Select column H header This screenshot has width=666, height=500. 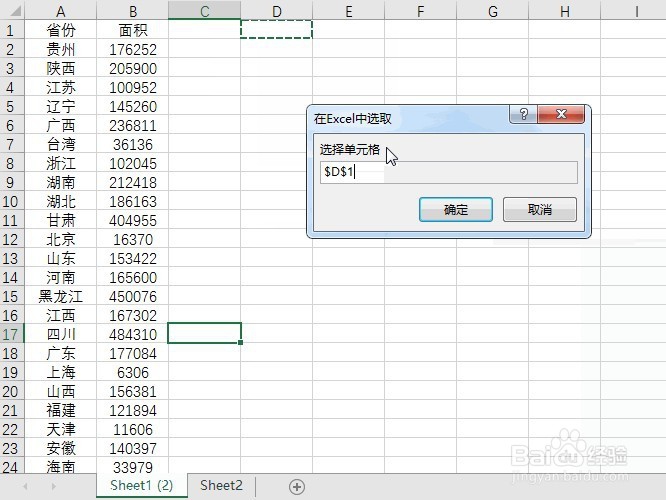[x=564, y=11]
